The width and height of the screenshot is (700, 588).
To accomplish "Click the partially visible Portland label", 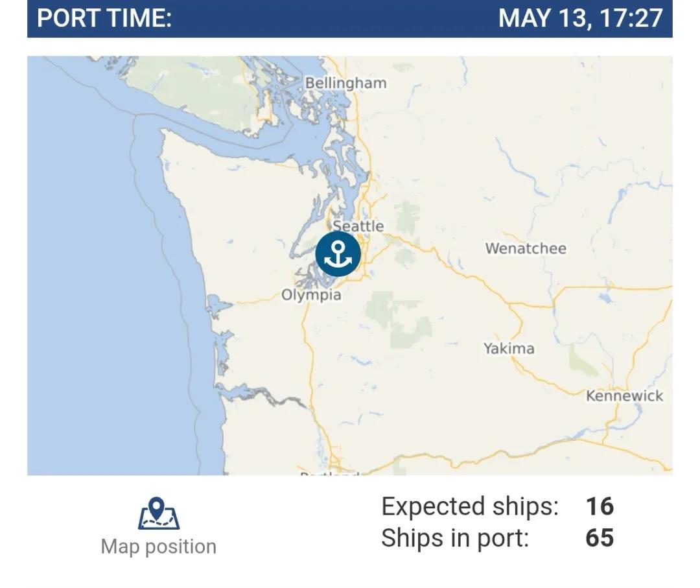I will pyautogui.click(x=329, y=473).
